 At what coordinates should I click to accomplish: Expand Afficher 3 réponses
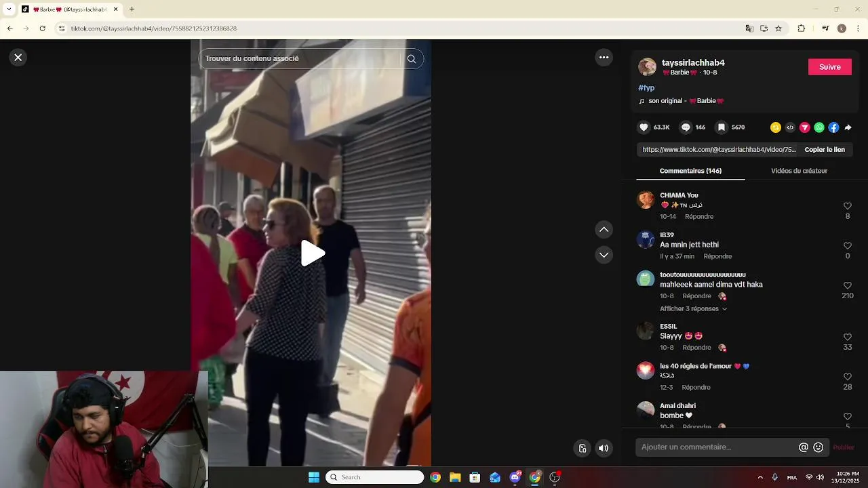click(x=693, y=309)
